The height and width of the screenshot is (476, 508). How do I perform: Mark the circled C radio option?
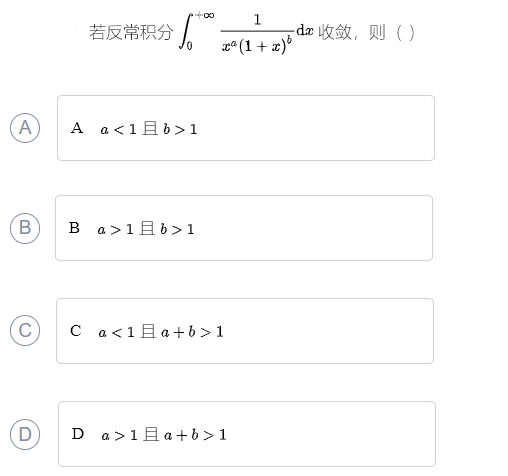pos(25,330)
